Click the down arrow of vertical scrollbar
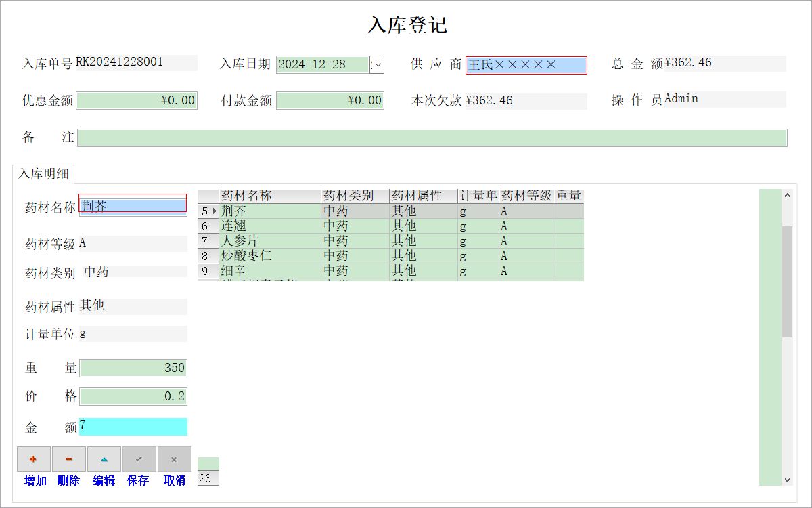Viewport: 812px width, 508px height. (x=787, y=480)
